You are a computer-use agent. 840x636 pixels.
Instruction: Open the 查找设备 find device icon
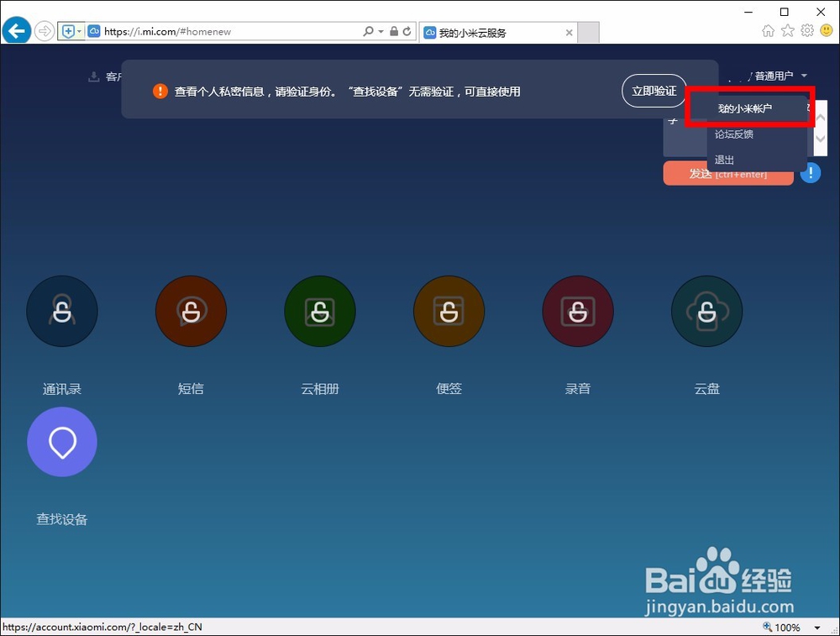pos(62,441)
